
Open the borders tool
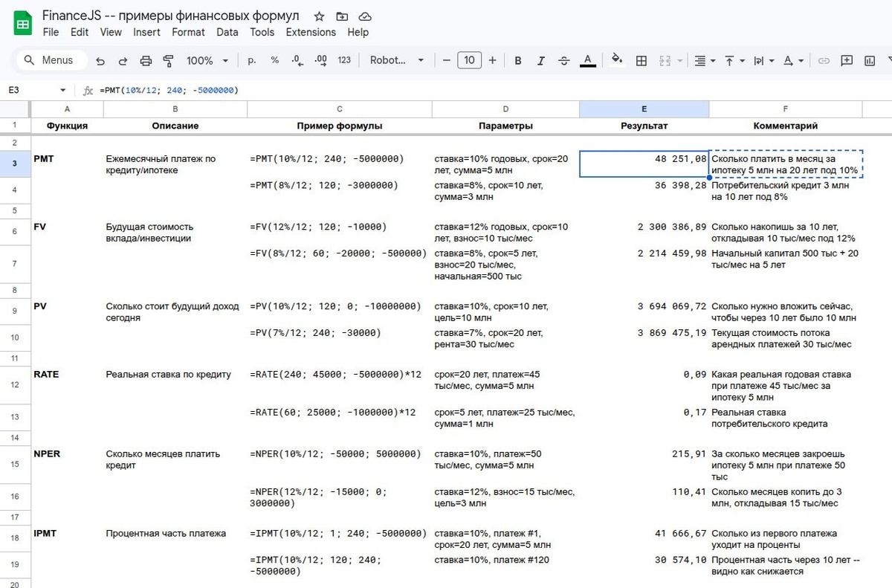tap(641, 61)
